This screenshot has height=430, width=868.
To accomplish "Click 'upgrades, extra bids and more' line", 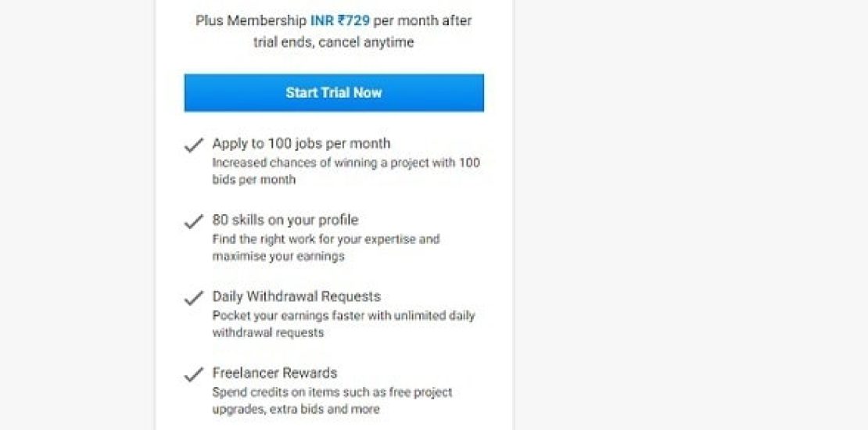I will 296,409.
